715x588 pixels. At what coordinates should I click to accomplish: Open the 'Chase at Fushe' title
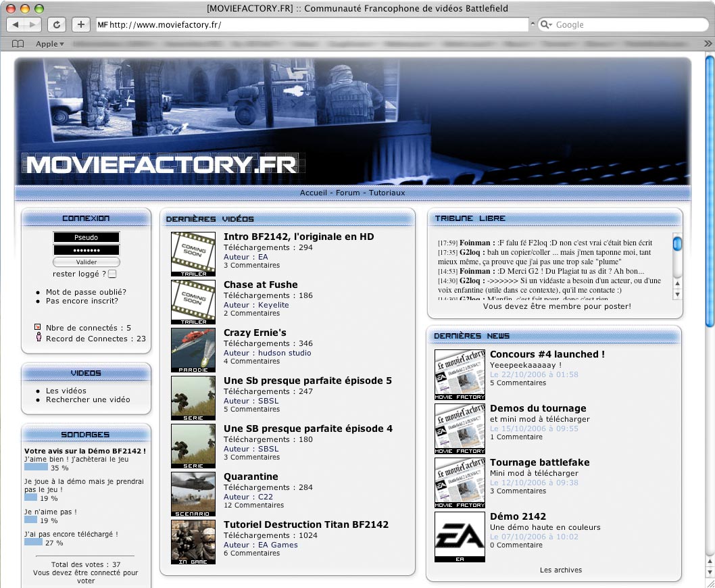point(260,285)
